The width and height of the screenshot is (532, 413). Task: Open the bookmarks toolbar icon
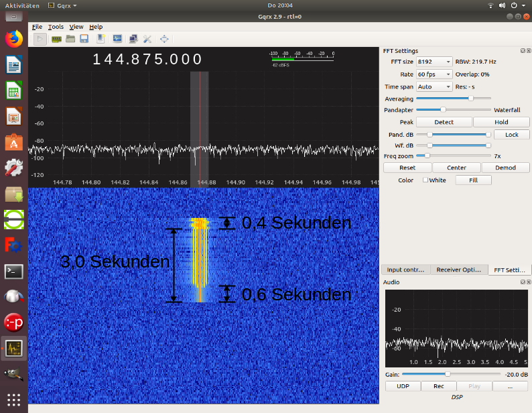pos(101,39)
